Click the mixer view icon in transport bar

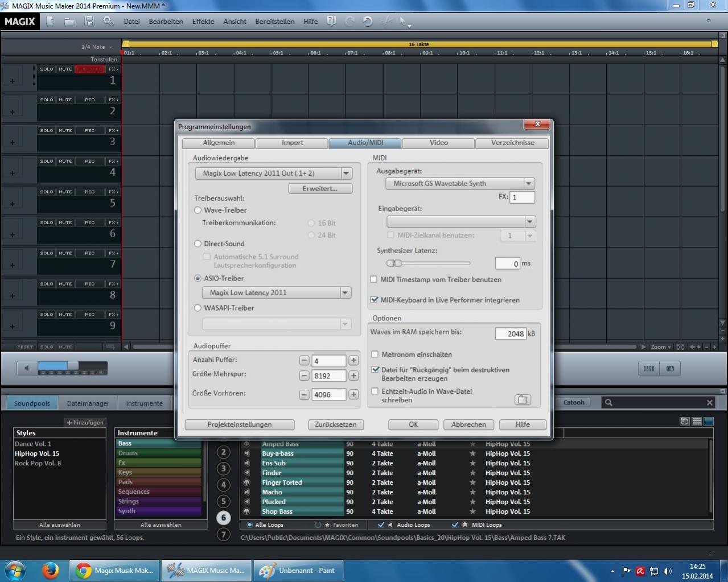tap(648, 368)
